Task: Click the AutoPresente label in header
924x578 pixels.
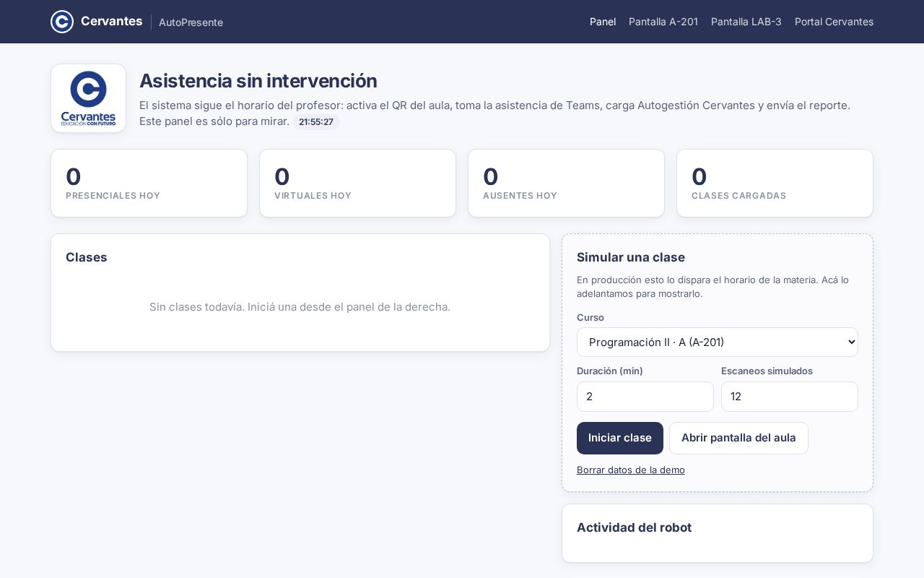Action: click(191, 22)
